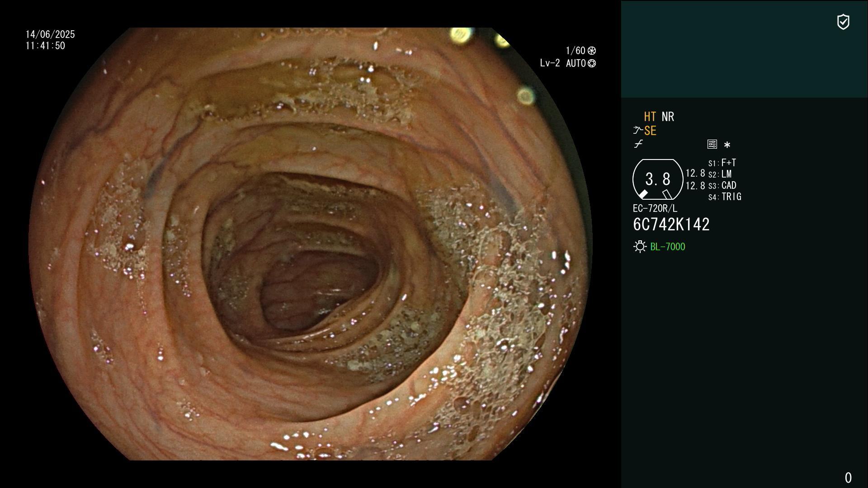Click the structure enhancement icon beside SE
868x488 pixels.
click(638, 131)
